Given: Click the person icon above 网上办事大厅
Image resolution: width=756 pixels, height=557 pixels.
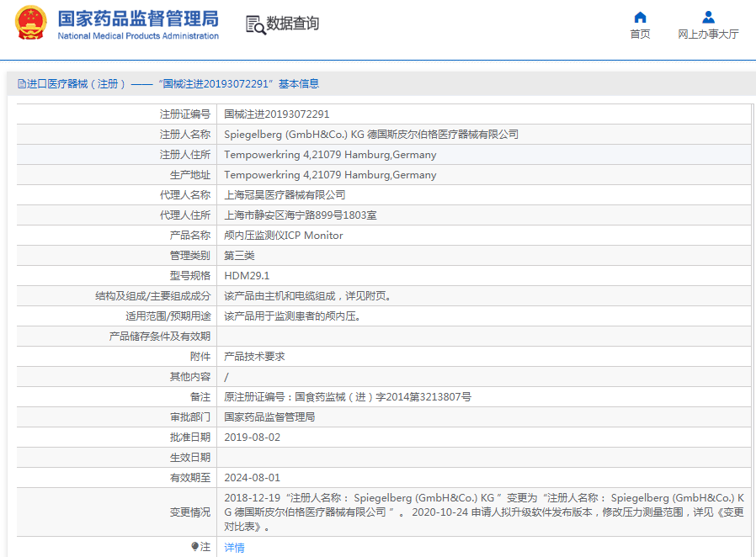Looking at the screenshot, I should click(708, 18).
